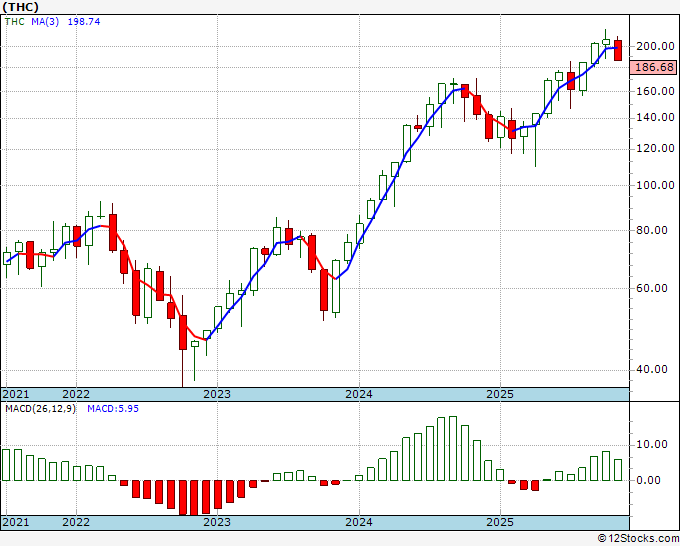This screenshot has height=546, width=680.
Task: Click the tallest green MACD histogram bar
Action: (453, 448)
